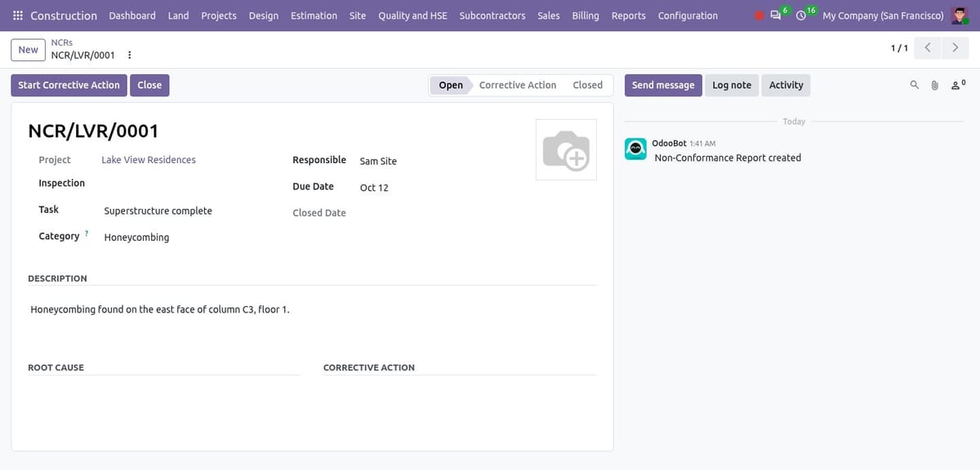Open the apps grid menu icon
980x470 pixels.
[18, 16]
